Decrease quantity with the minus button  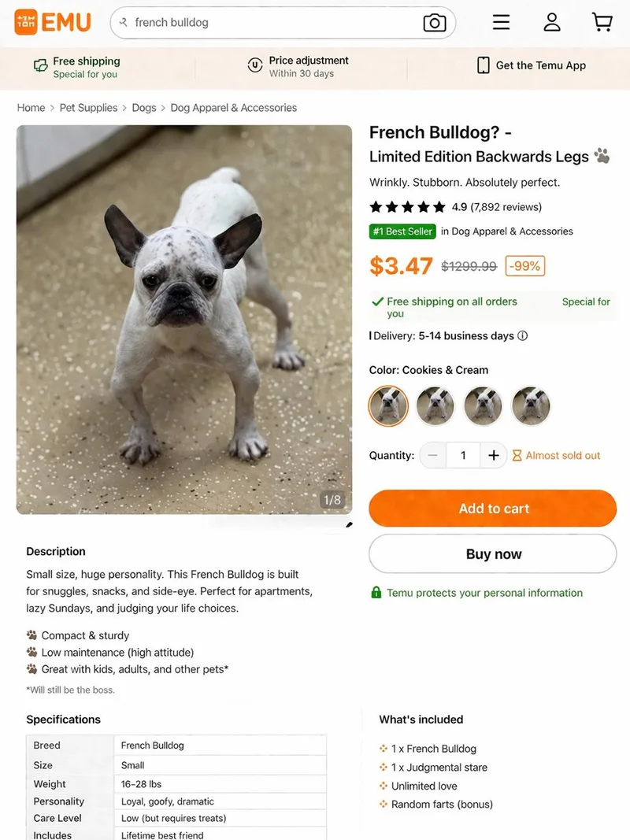(x=433, y=455)
